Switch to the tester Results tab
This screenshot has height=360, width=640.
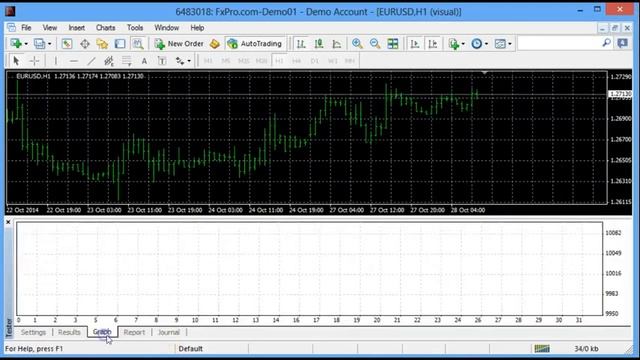69,332
